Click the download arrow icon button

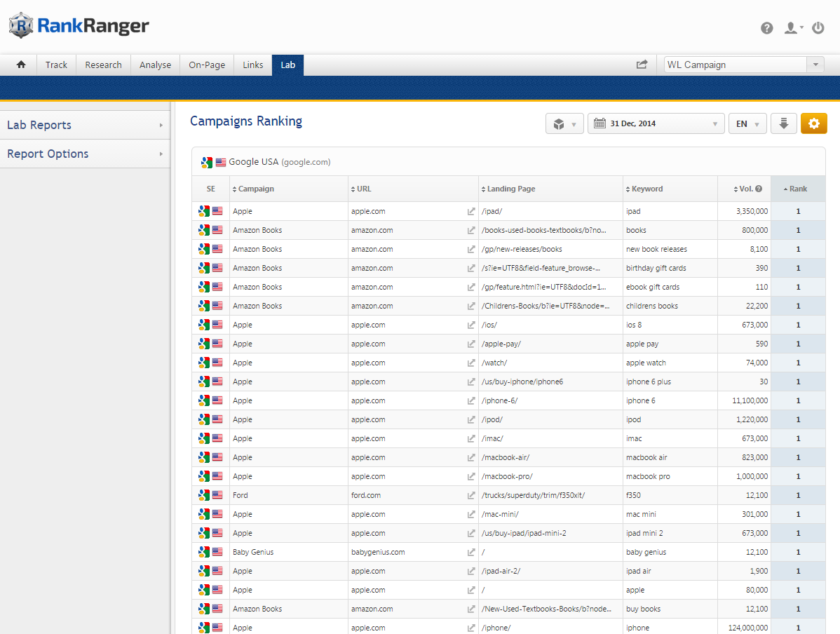783,123
